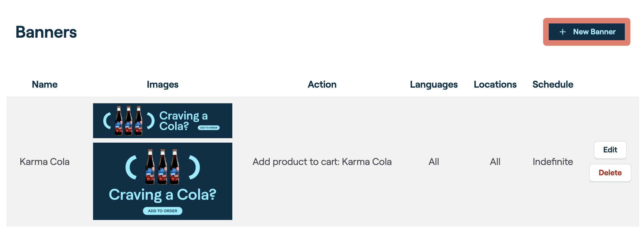Open the large square Craving a Cola image
The width and height of the screenshot is (644, 230).
point(162,181)
